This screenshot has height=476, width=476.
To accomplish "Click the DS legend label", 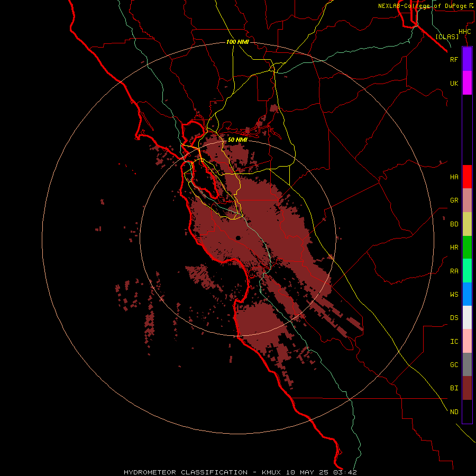I will [x=454, y=318].
